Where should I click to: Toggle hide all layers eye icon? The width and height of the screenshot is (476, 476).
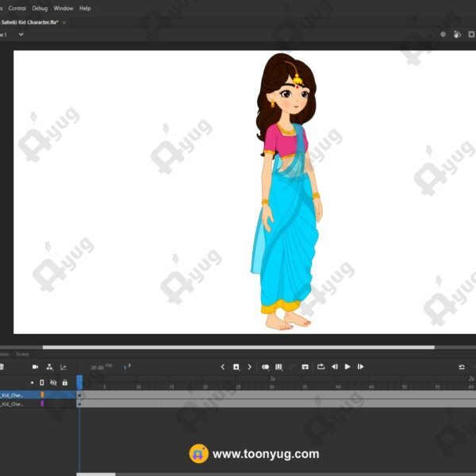click(x=53, y=383)
